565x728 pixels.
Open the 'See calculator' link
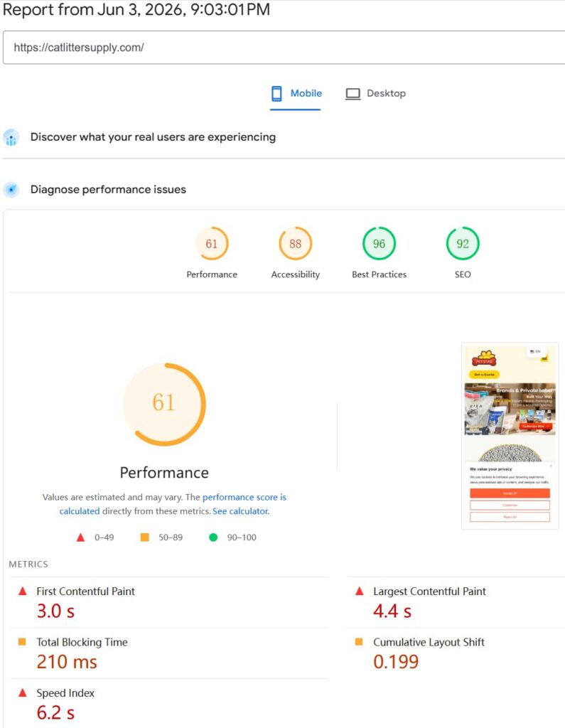[241, 511]
